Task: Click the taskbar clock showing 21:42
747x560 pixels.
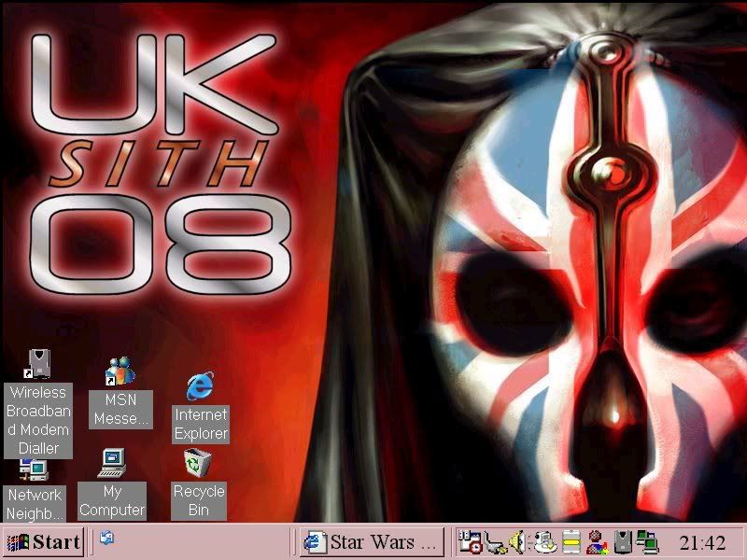Action: [x=701, y=543]
